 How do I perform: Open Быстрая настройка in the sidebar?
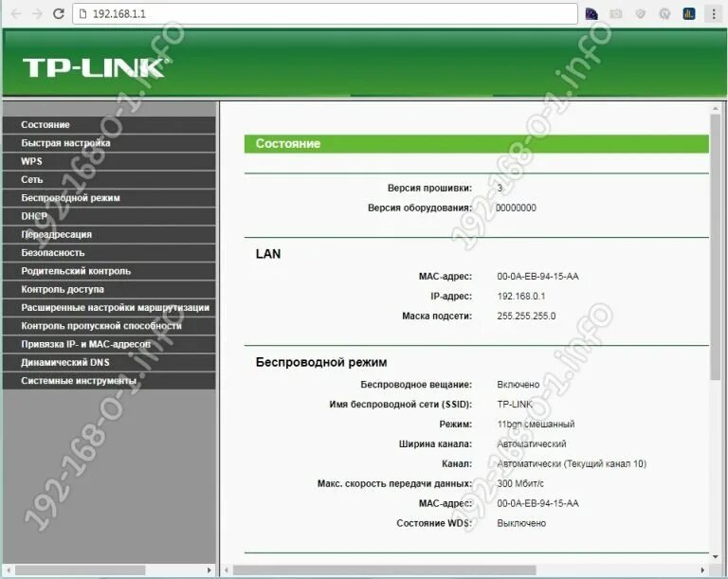point(109,143)
